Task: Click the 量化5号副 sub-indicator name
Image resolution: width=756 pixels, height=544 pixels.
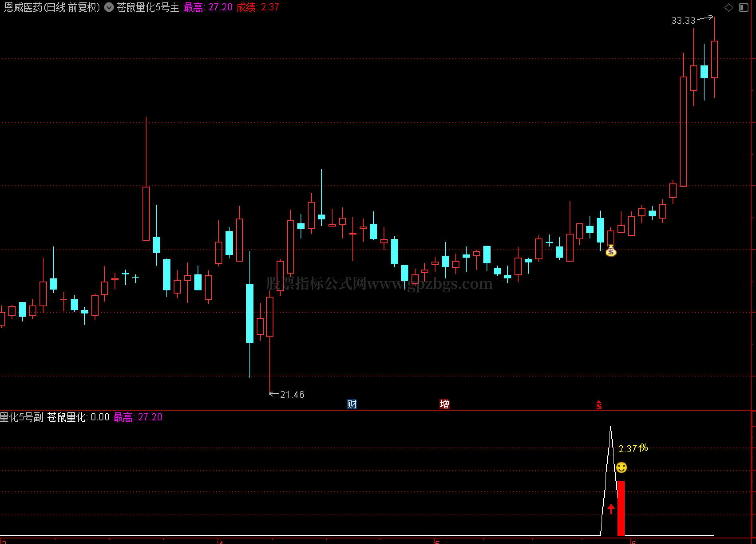Action: pos(22,417)
